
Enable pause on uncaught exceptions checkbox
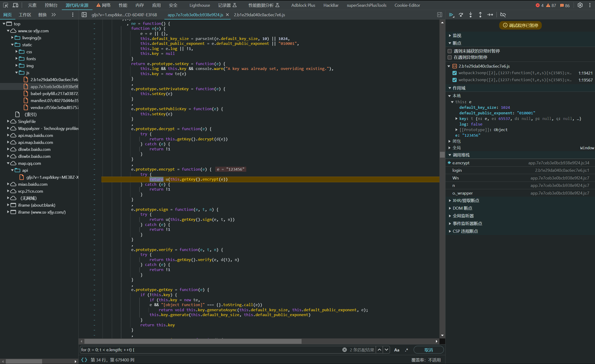coord(450,51)
